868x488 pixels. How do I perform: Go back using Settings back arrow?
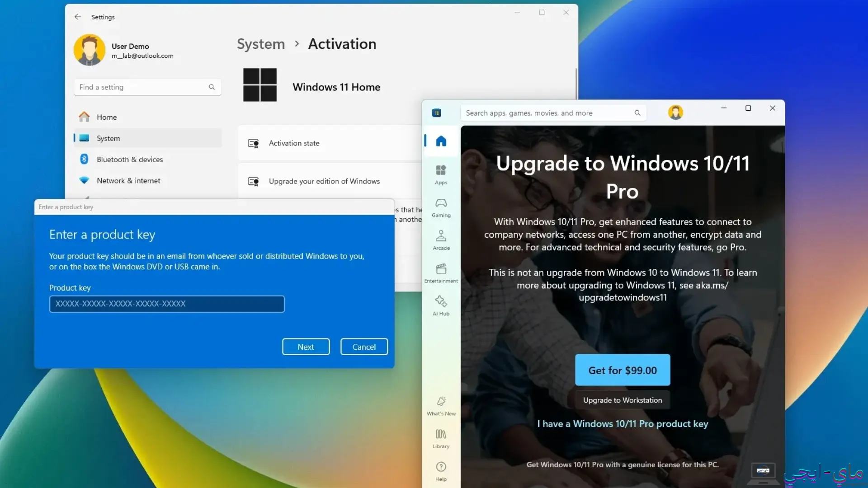(x=78, y=17)
